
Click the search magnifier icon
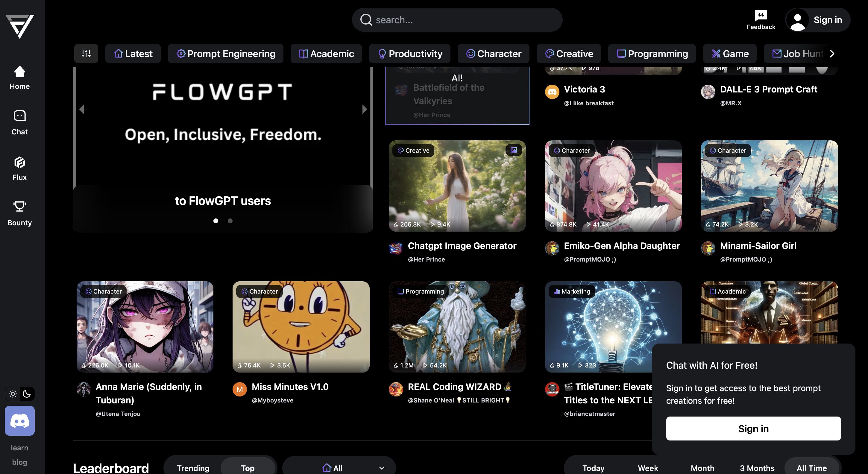coord(366,20)
